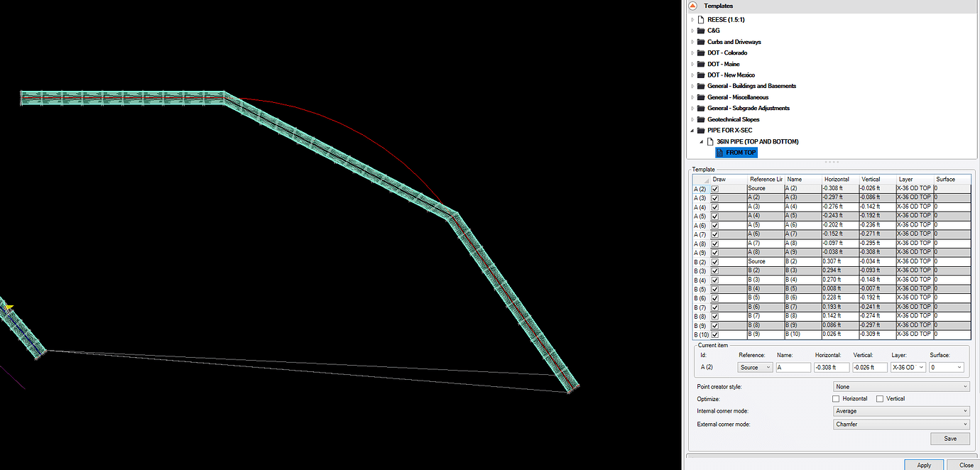
Task: Open the Internal corner mode dropdown
Action: pos(901,411)
